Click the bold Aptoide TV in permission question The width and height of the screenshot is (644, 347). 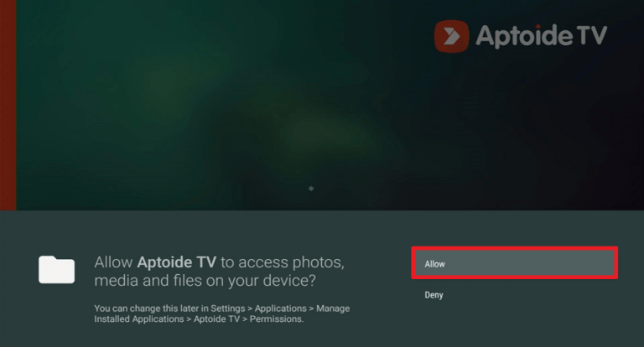(x=177, y=262)
